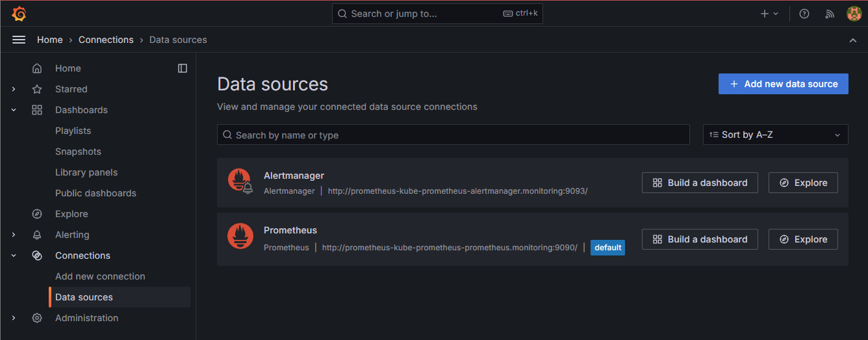This screenshot has width=868, height=340.
Task: Click the Dashboards grid icon in sidebar
Action: click(x=37, y=110)
